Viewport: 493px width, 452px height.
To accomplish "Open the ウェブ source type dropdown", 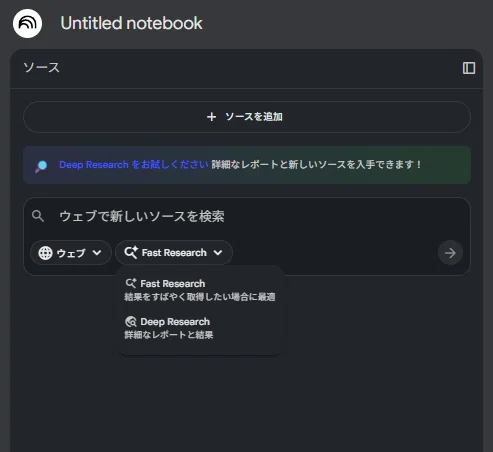I will click(71, 253).
